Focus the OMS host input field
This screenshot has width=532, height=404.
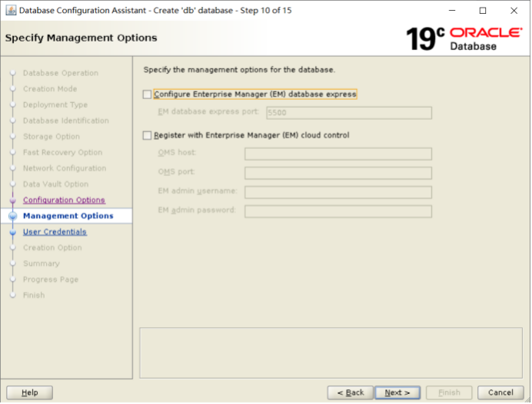coord(338,154)
